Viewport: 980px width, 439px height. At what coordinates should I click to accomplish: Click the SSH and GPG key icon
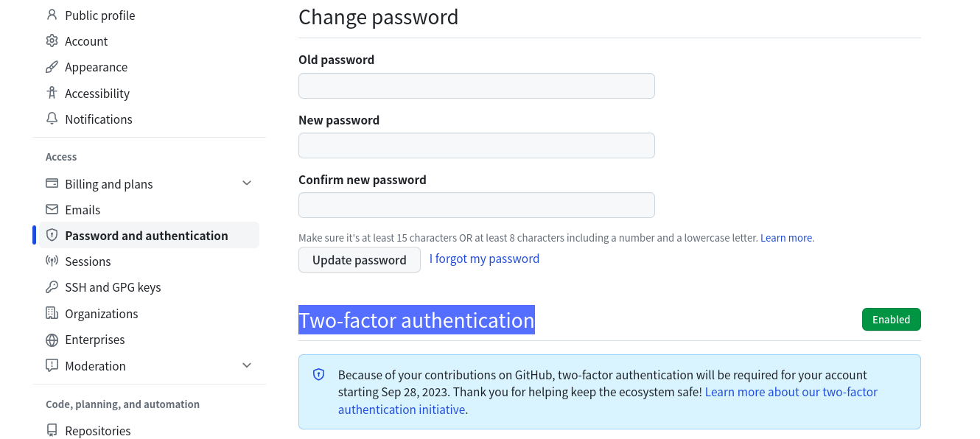(x=52, y=287)
